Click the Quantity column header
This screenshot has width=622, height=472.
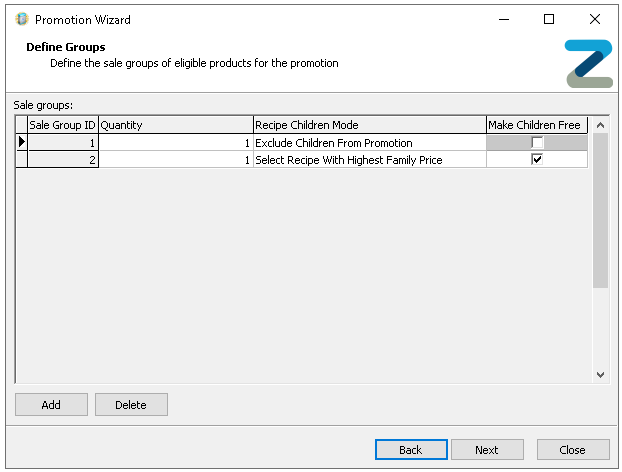tap(175, 125)
